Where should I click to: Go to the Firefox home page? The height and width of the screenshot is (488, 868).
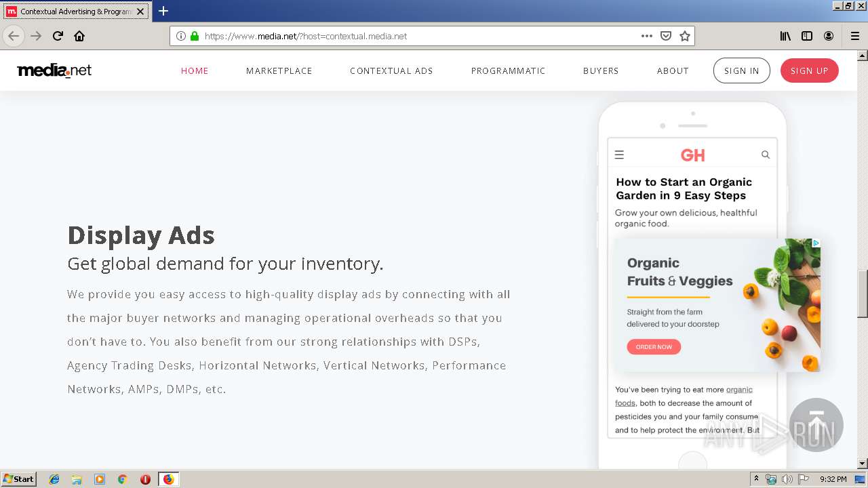click(x=79, y=36)
